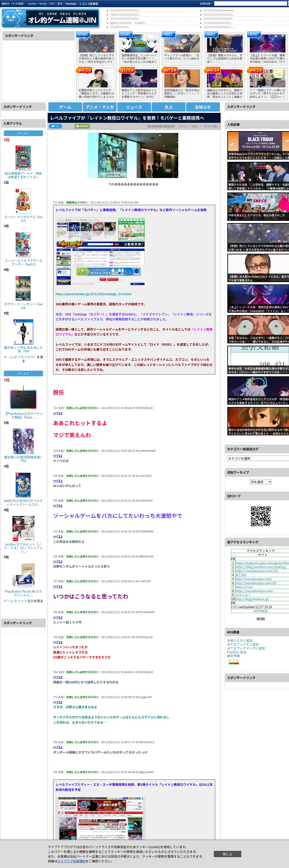The width and height of the screenshot is (289, 868).
Task: Expand the 月を選択 archive dropdown
Action: 260,482
